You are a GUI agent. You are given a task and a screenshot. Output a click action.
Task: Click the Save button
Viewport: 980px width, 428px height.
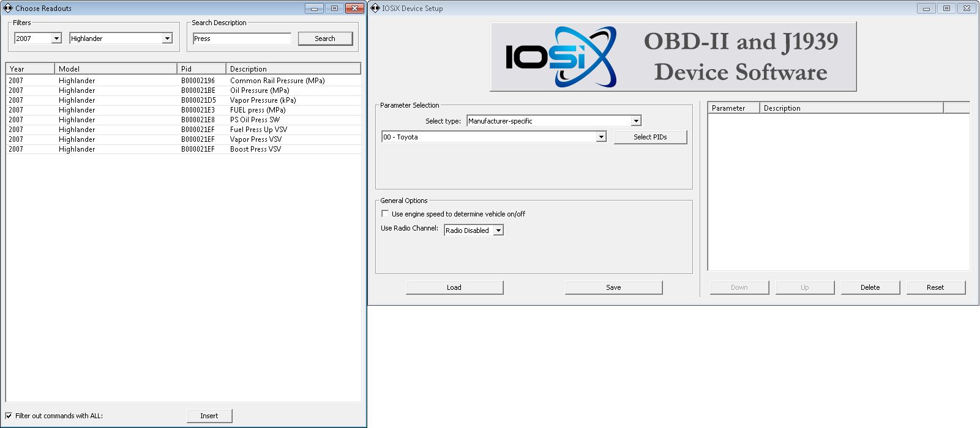click(x=613, y=287)
